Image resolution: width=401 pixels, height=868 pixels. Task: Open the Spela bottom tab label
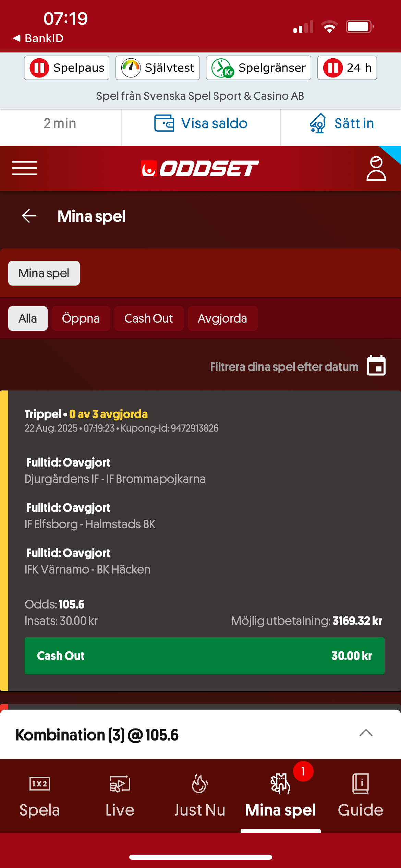tap(40, 810)
